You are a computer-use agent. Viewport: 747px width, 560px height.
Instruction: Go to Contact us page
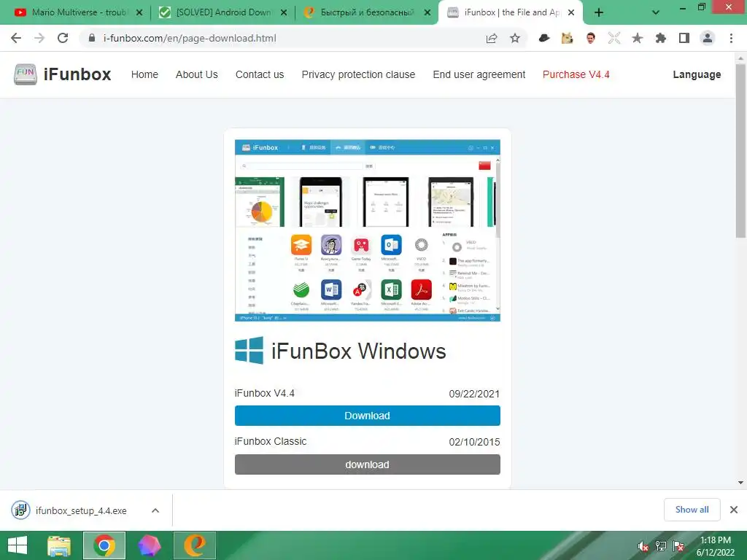coord(260,74)
